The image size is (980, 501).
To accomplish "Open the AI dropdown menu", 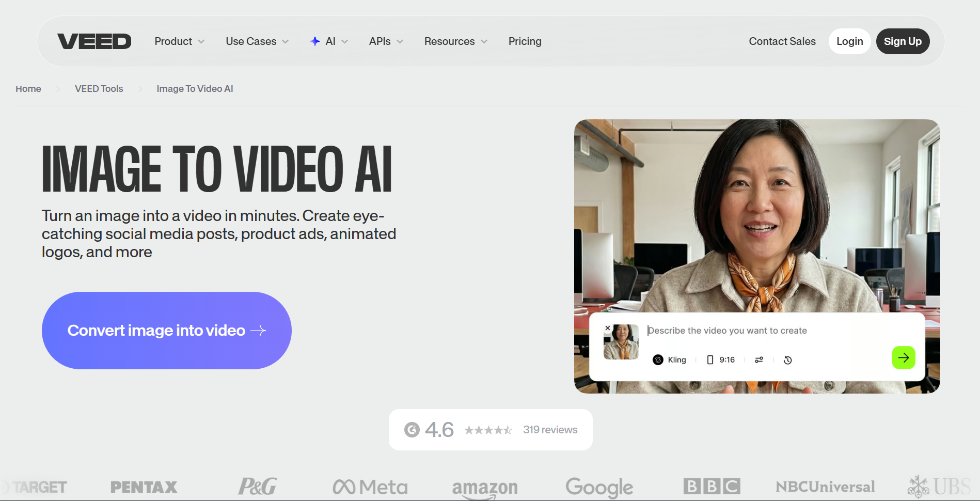I will click(329, 41).
